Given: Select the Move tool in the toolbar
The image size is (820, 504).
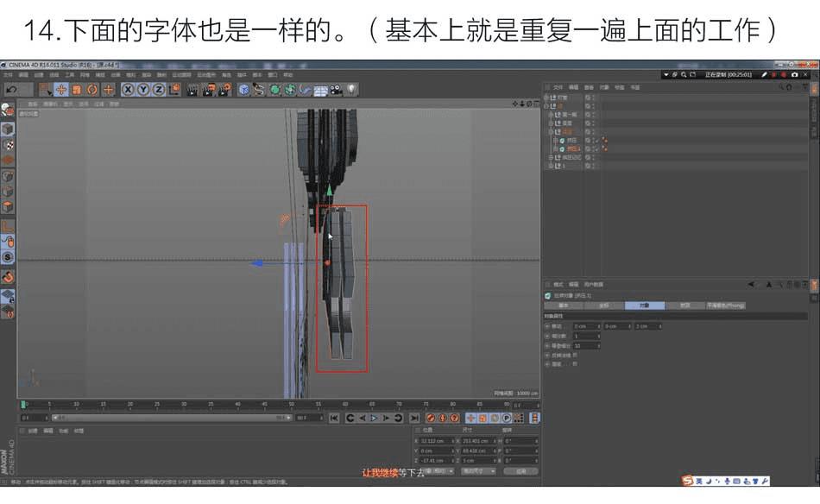Looking at the screenshot, I should 62,90.
